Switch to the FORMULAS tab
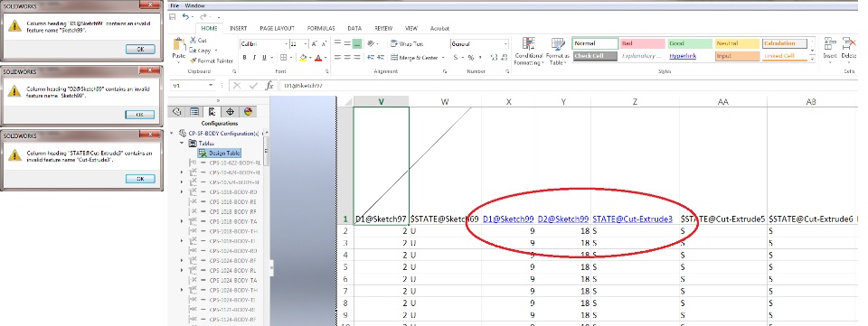868x326 pixels. tap(321, 28)
